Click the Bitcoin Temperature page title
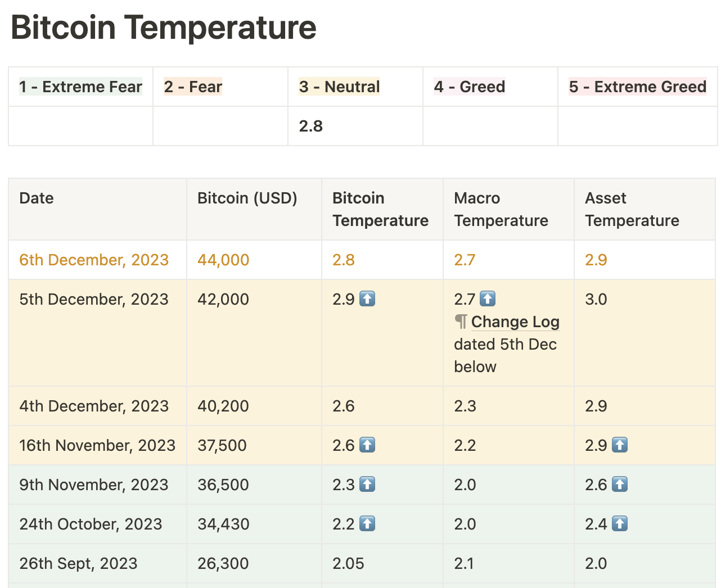This screenshot has height=588, width=721. click(164, 27)
